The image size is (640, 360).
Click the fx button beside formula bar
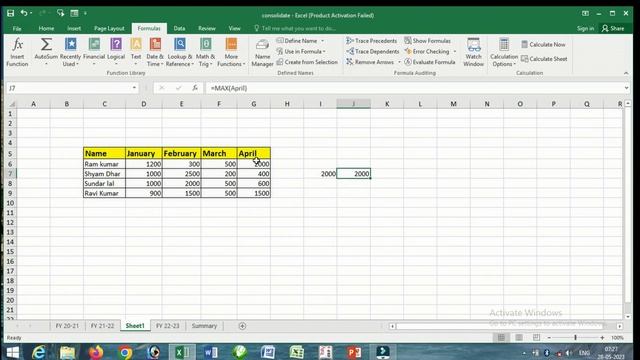[195, 88]
